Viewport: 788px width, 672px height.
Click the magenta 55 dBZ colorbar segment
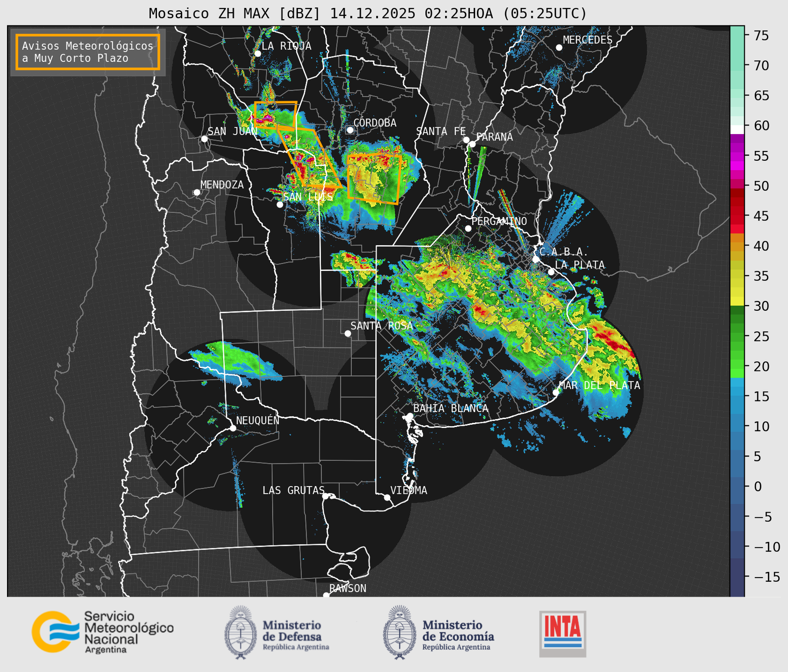737,156
